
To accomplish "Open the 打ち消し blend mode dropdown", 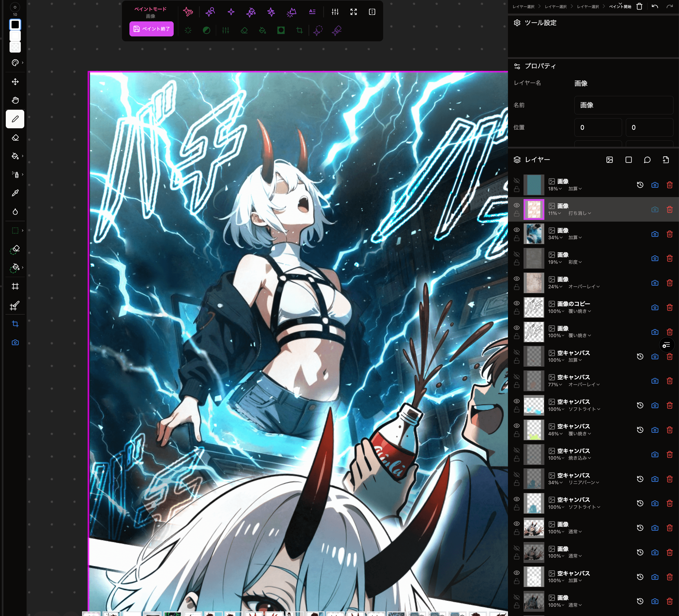I will click(579, 213).
